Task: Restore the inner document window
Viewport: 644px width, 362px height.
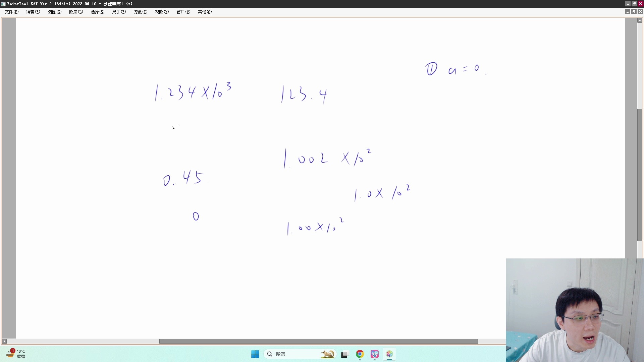Action: coord(634,12)
